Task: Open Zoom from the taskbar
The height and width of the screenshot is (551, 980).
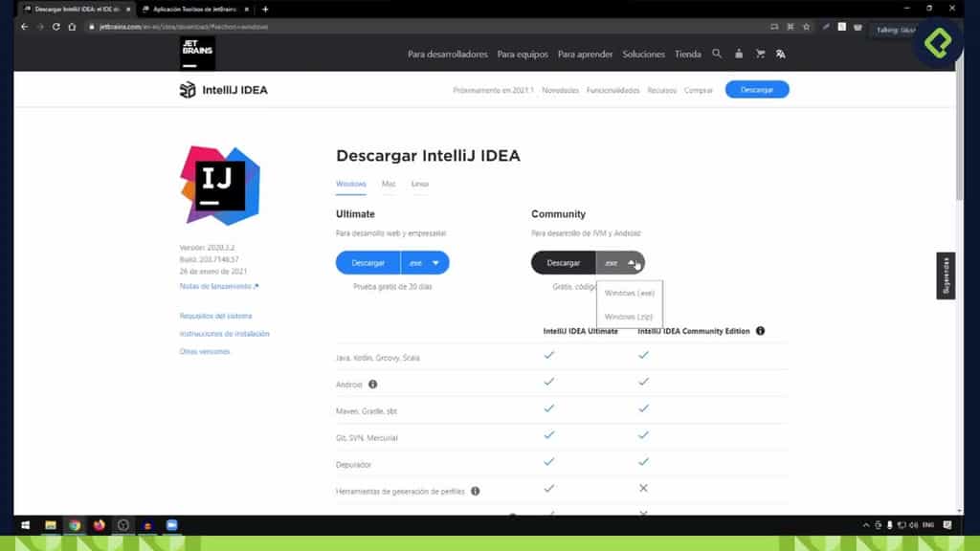Action: point(172,525)
